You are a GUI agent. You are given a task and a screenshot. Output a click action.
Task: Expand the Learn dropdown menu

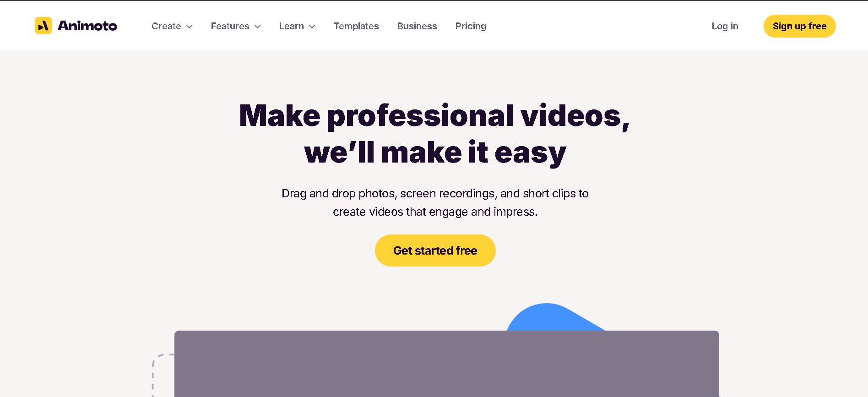tap(297, 26)
